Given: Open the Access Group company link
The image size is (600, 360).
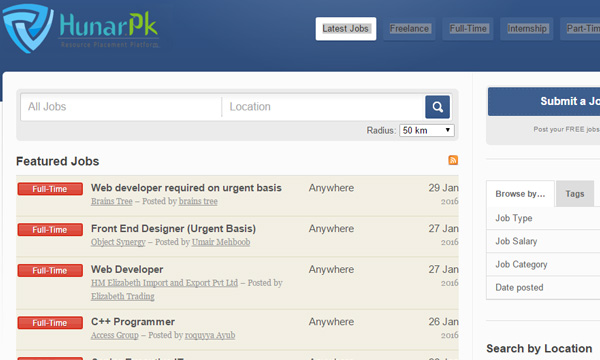Looking at the screenshot, I should (115, 335).
